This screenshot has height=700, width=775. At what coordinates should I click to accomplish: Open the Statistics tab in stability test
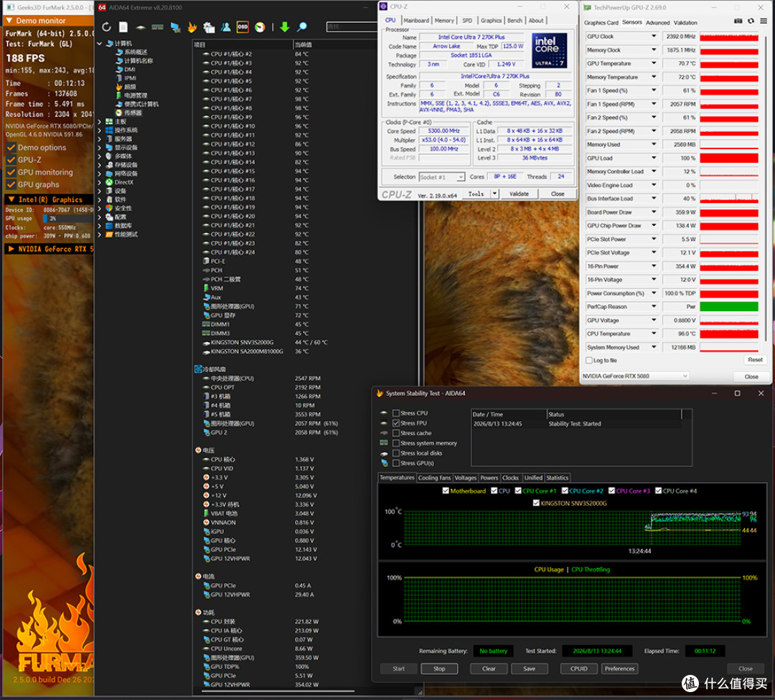(x=557, y=478)
